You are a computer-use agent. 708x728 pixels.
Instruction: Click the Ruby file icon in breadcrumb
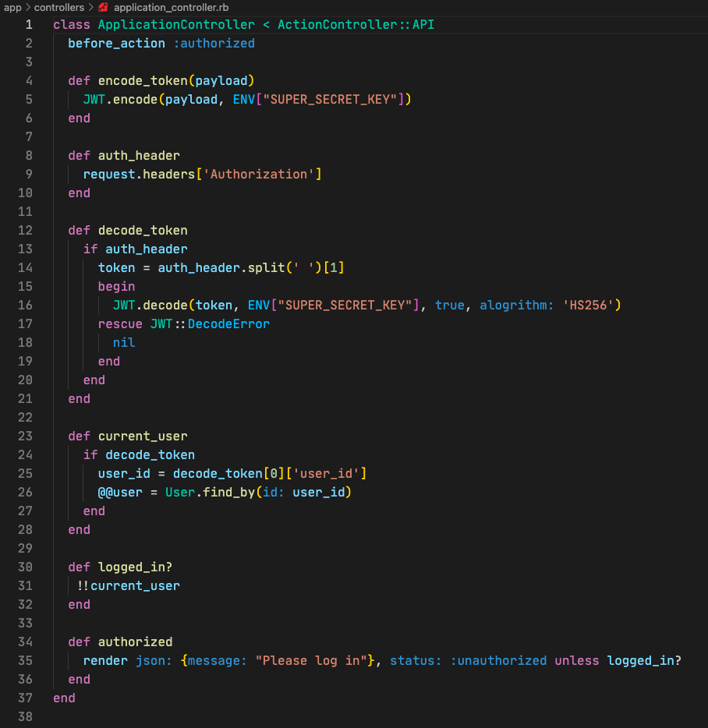[x=103, y=8]
